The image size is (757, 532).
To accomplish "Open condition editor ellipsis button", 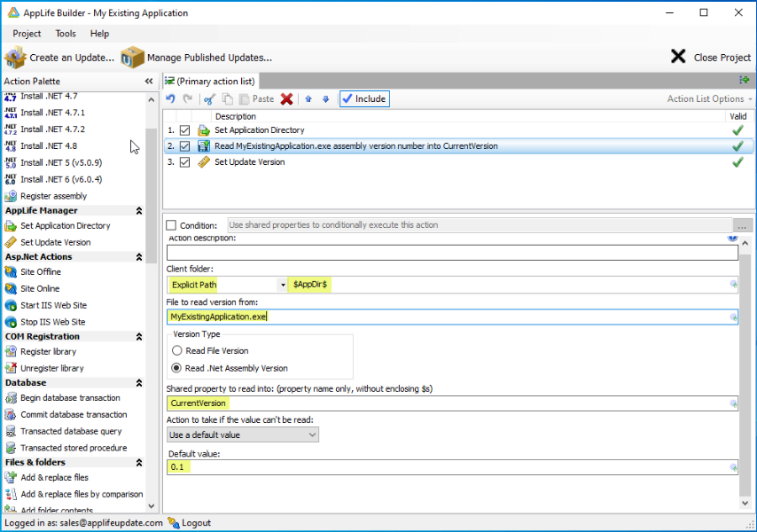I will click(742, 225).
